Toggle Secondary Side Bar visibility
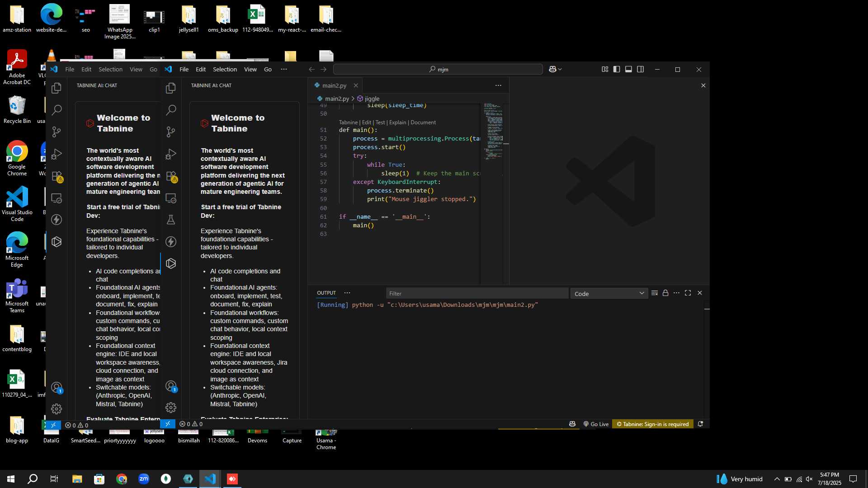The height and width of the screenshot is (488, 868). pyautogui.click(x=640, y=69)
